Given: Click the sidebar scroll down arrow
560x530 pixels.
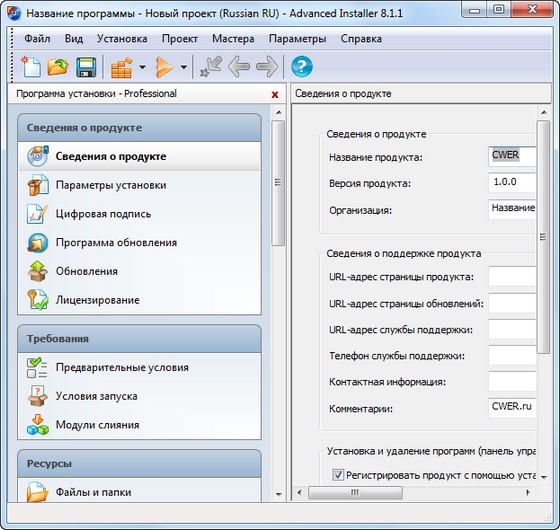Looking at the screenshot, I should click(279, 494).
